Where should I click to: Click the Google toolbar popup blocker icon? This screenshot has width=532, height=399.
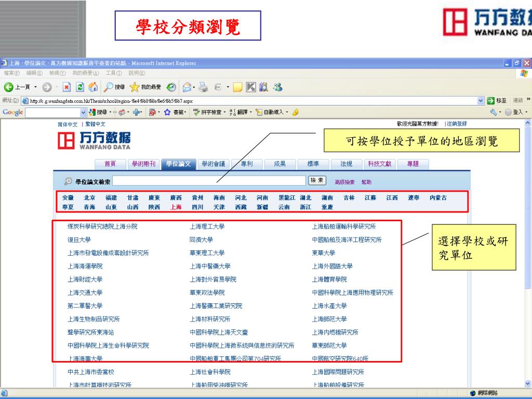pos(152,112)
